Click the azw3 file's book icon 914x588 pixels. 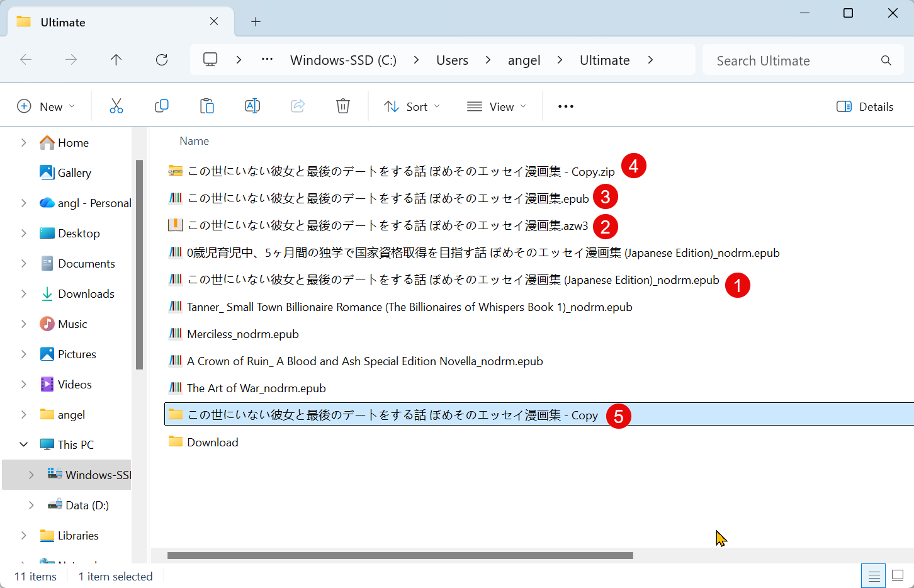[176, 225]
